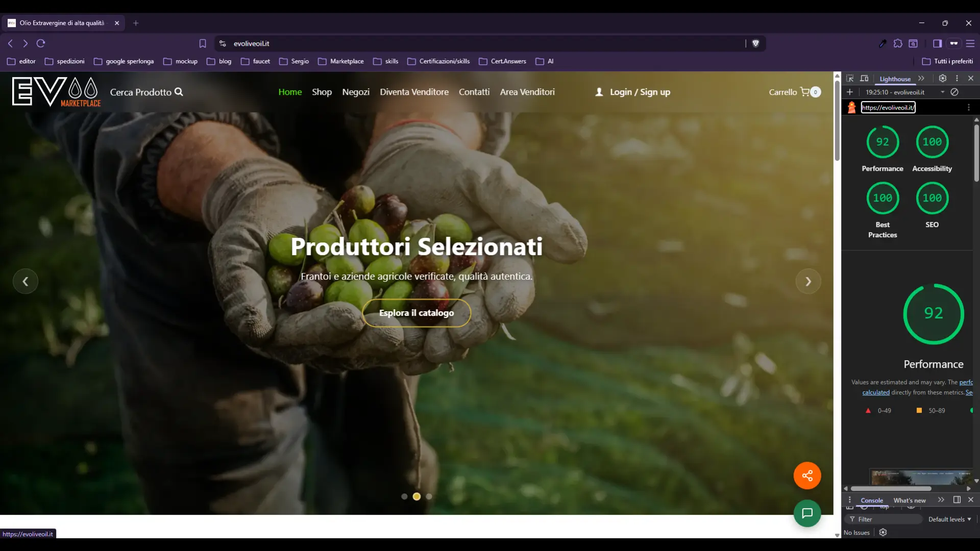Click the Cerca Prodotto search magnifier
This screenshot has height=551, width=980.
(179, 92)
